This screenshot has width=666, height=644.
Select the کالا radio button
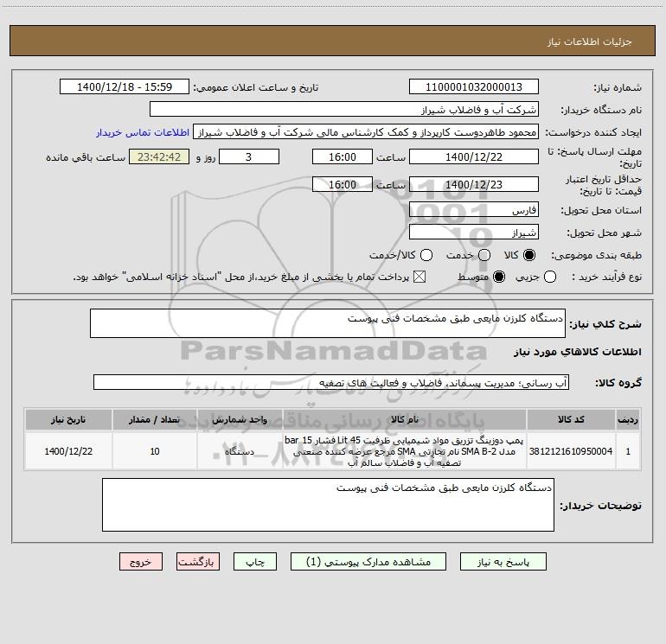tap(529, 255)
